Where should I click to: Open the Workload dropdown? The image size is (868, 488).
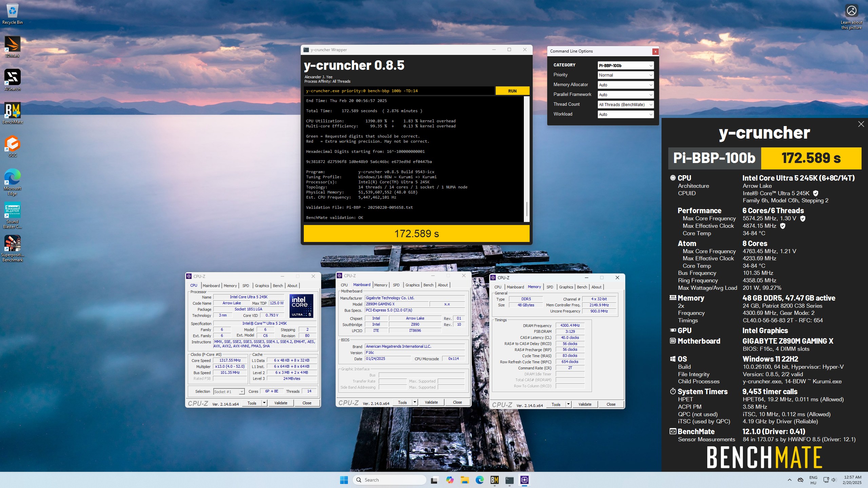pos(626,115)
